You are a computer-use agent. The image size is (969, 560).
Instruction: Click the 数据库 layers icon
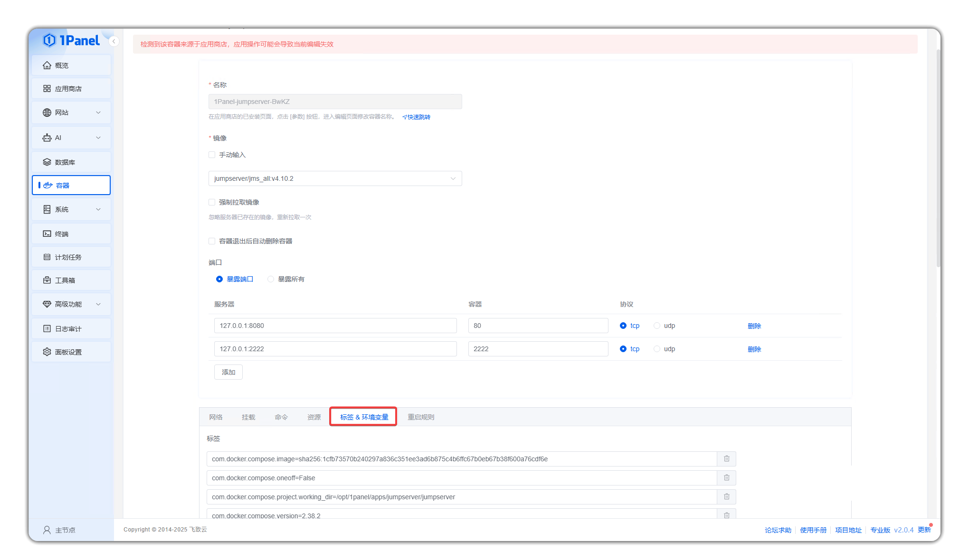click(47, 162)
